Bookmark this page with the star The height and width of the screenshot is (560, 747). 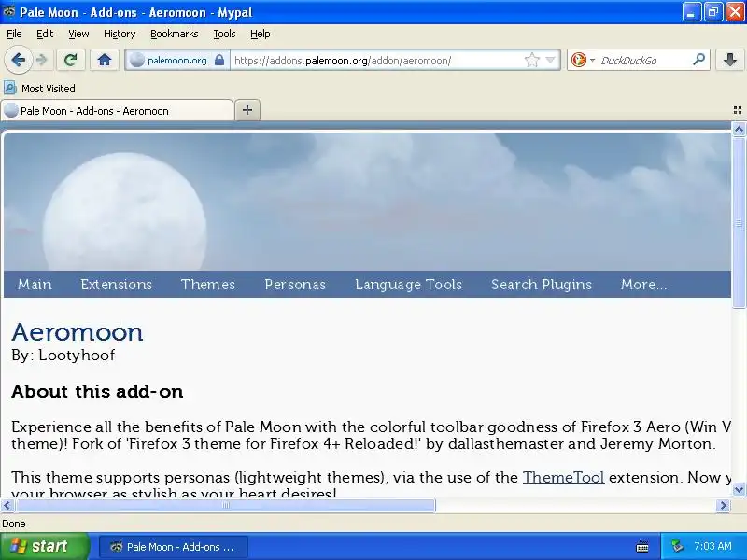tap(531, 60)
